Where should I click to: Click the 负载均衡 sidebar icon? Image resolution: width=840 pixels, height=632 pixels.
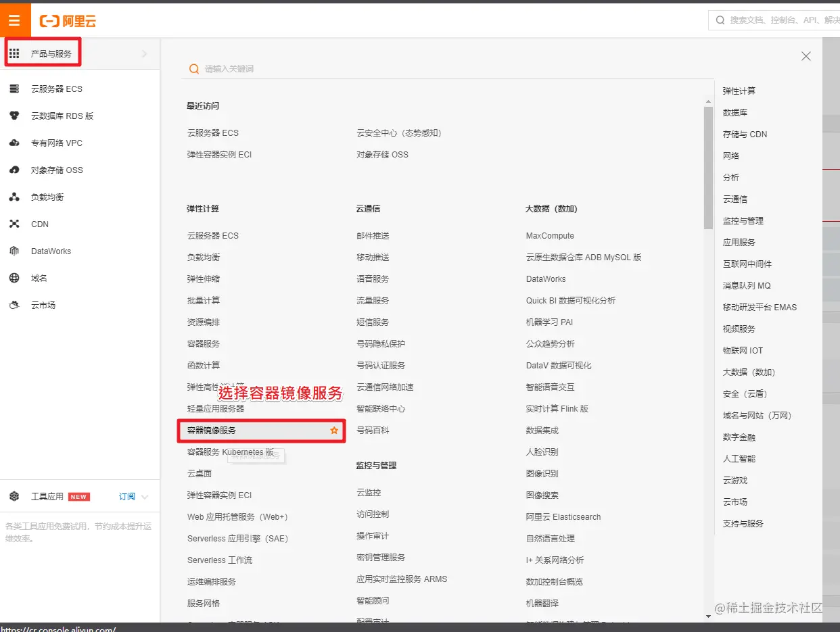pos(14,197)
